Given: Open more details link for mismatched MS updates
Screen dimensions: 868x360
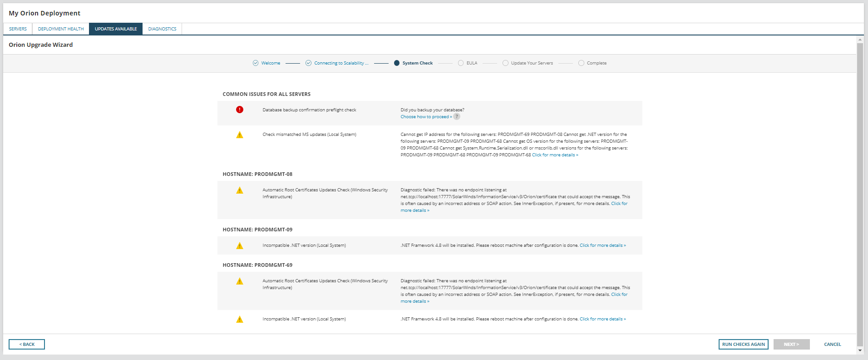Looking at the screenshot, I should point(555,155).
